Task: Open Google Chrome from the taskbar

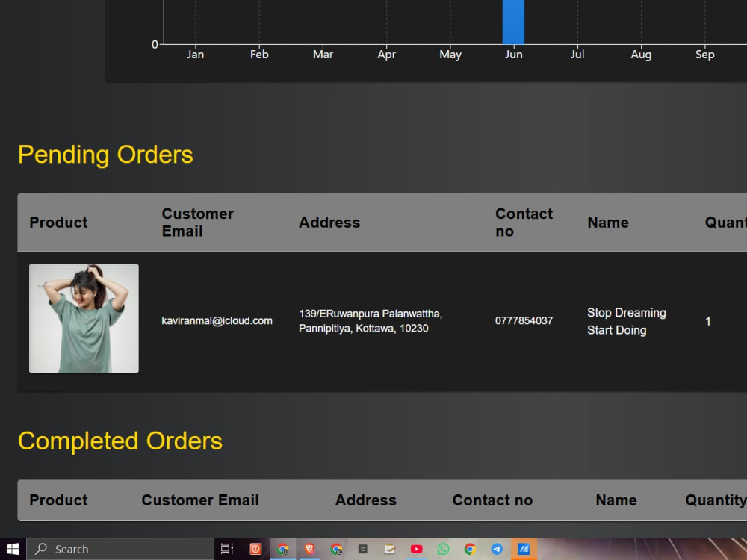Action: pyautogui.click(x=470, y=549)
